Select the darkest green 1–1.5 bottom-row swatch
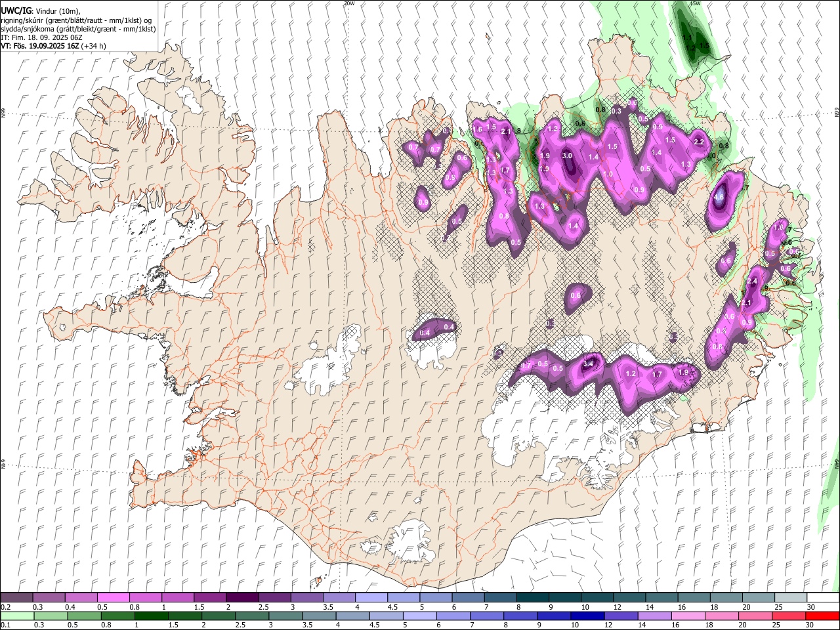Viewport: 840px width, 630px height. click(x=152, y=616)
